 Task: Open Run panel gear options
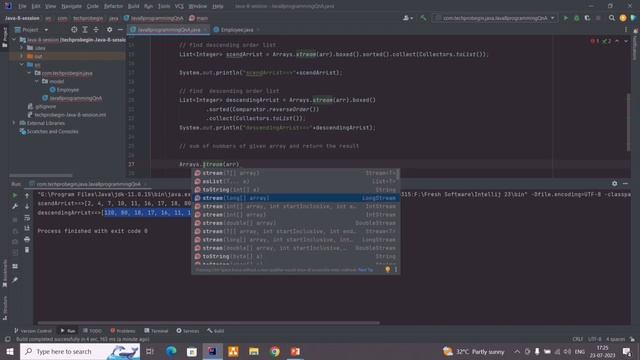615,184
